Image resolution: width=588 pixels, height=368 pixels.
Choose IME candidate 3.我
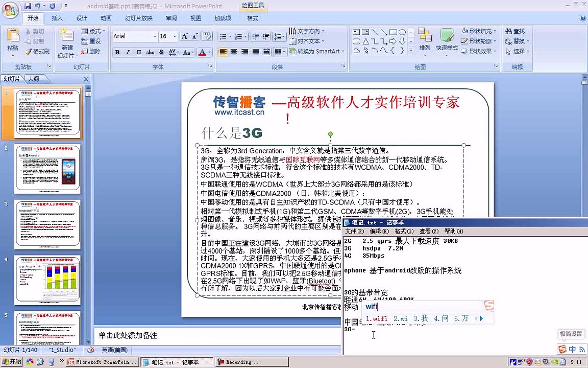(421, 318)
